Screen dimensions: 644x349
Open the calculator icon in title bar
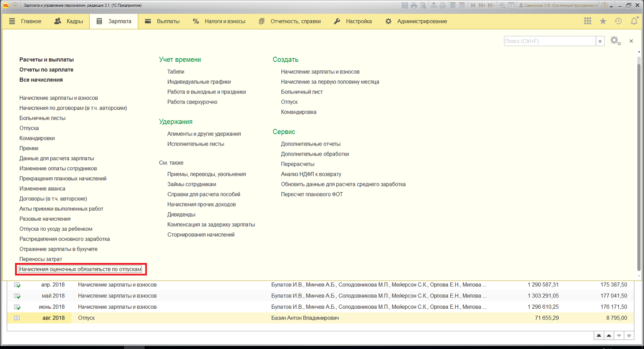tap(453, 5)
